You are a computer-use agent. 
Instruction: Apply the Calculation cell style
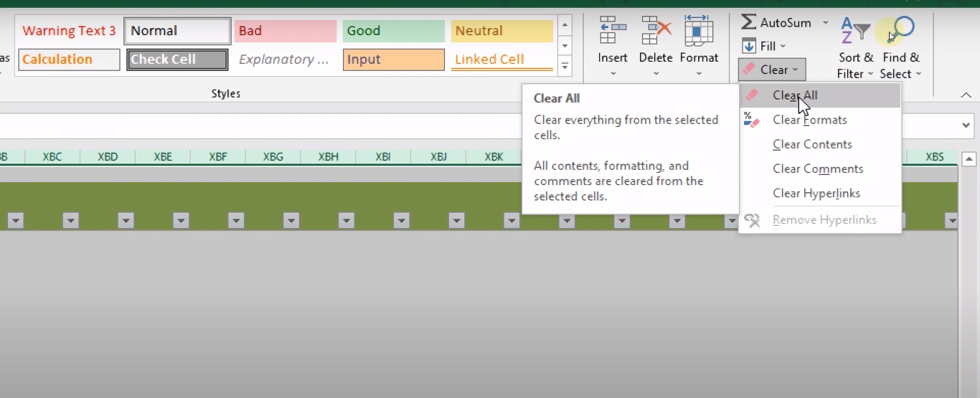point(69,60)
